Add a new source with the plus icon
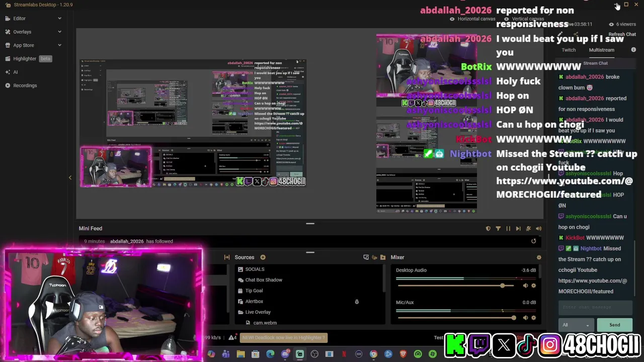The width and height of the screenshot is (644, 362). click(263, 257)
